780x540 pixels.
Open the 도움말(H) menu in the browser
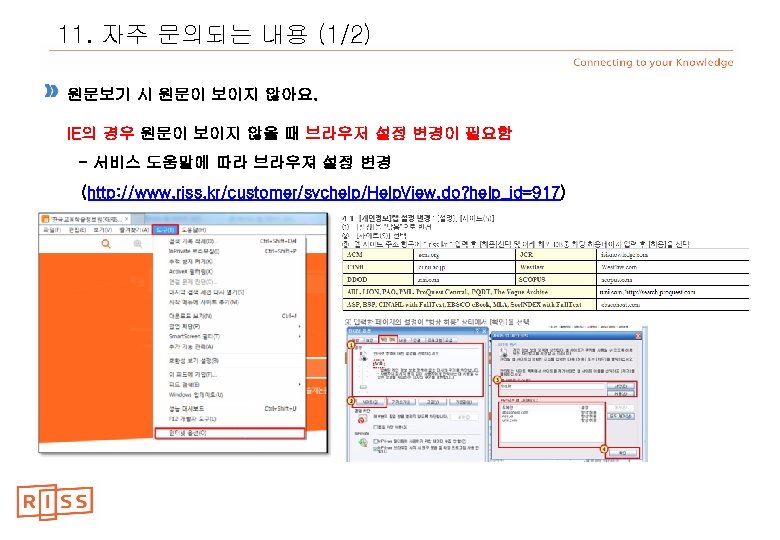click(x=194, y=230)
